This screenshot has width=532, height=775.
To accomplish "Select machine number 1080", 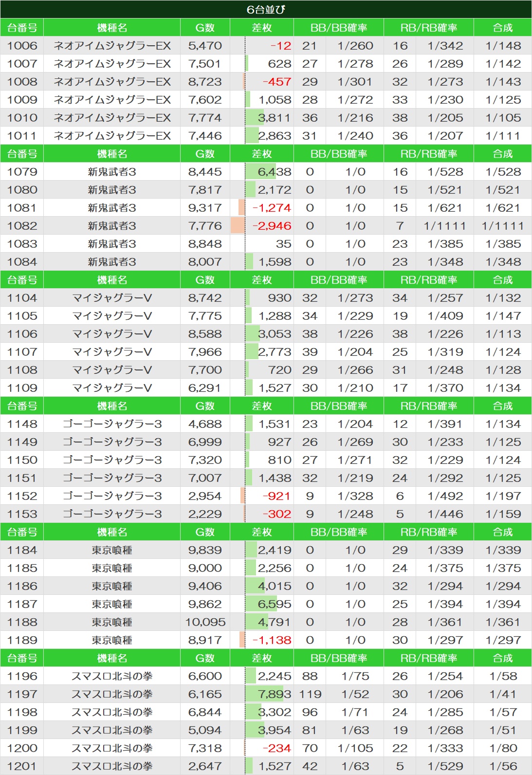I will [x=22, y=190].
